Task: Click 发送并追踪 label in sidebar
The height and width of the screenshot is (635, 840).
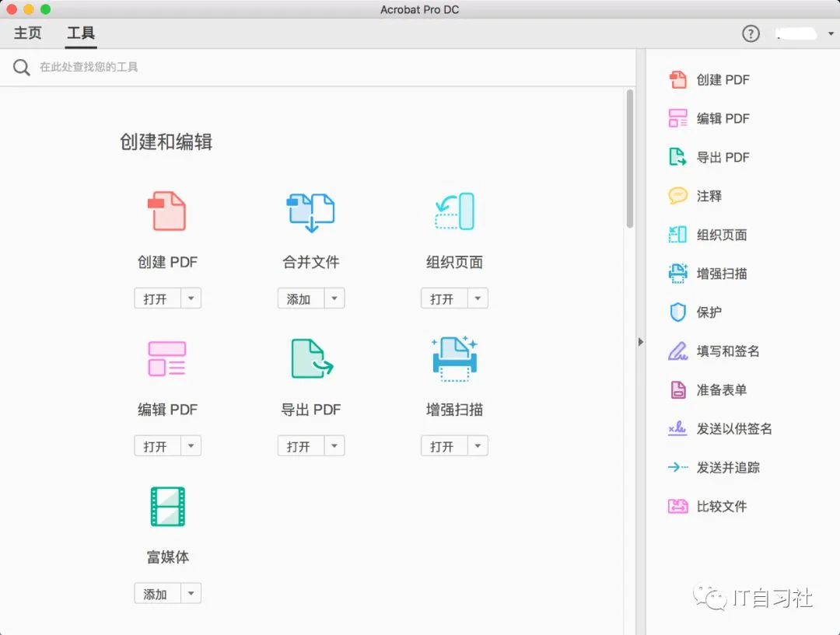Action: pos(728,467)
